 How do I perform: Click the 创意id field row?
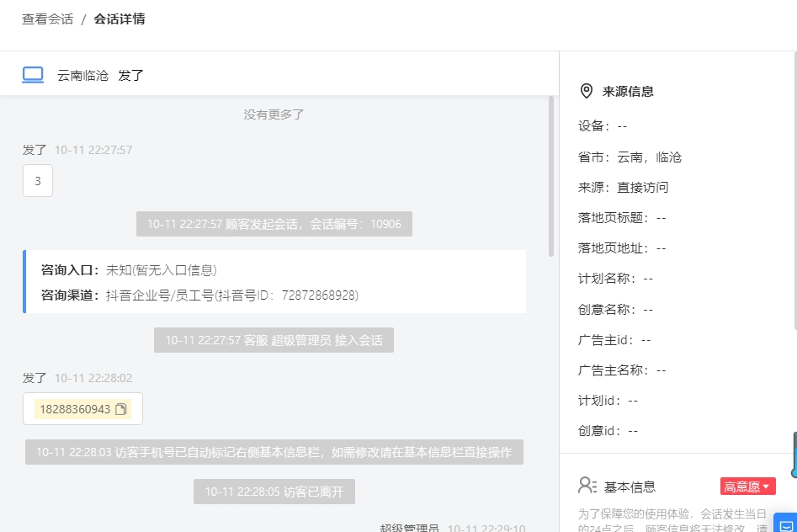[x=608, y=431]
